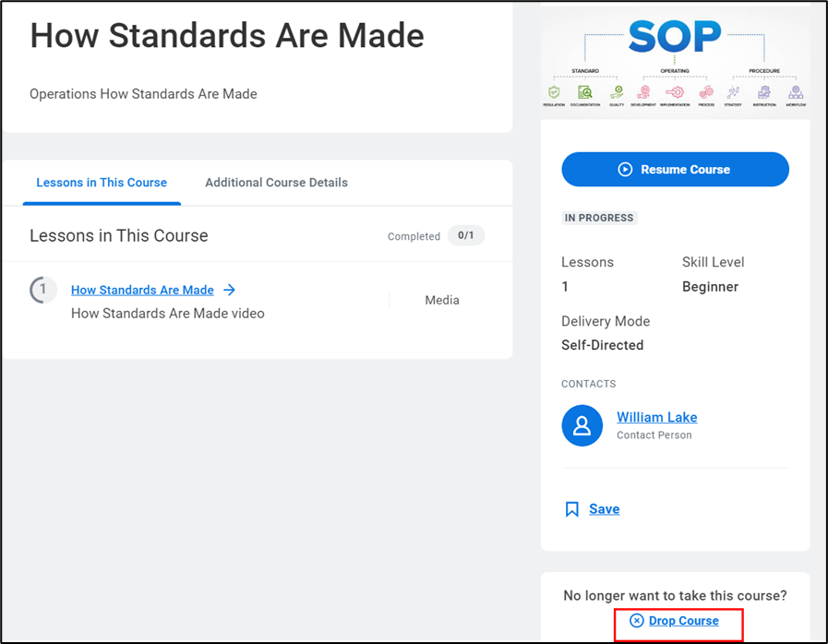
Task: Click the Drop Course link text
Action: coord(683,621)
